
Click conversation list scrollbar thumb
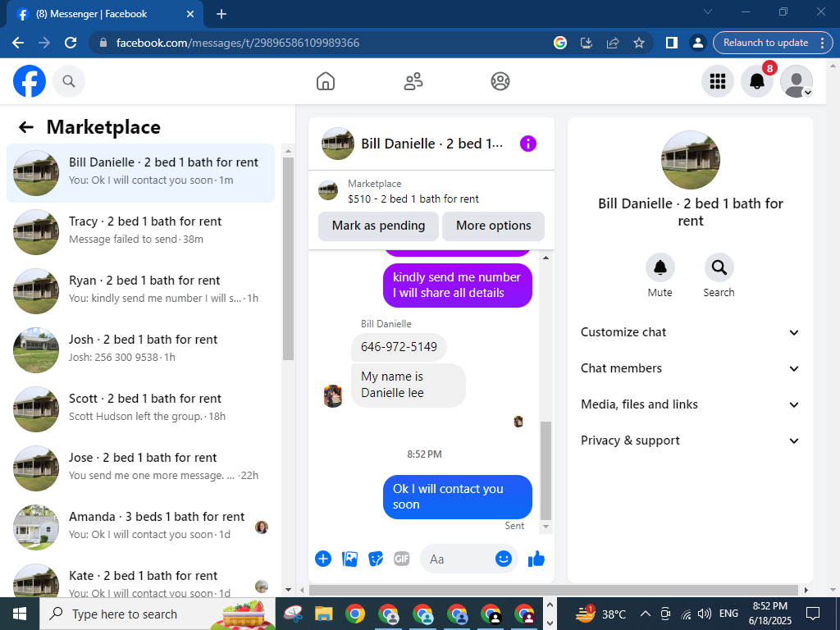(x=288, y=258)
